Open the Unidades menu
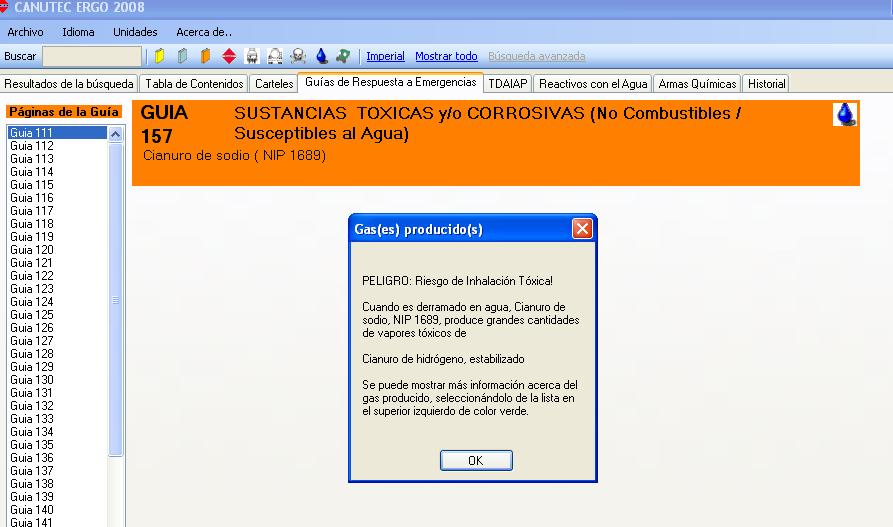This screenshot has height=527, width=893. (x=135, y=32)
